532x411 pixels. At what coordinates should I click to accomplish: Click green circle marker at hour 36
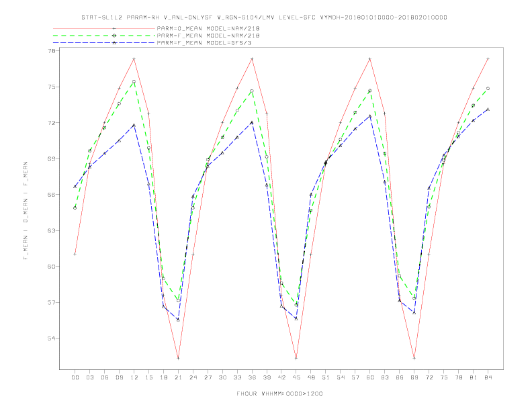[252, 91]
